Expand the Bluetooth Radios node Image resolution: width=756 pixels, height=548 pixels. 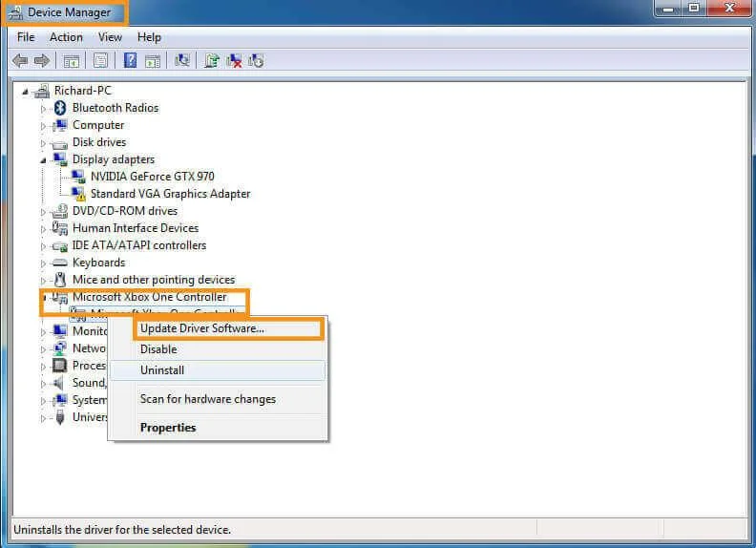(43, 109)
